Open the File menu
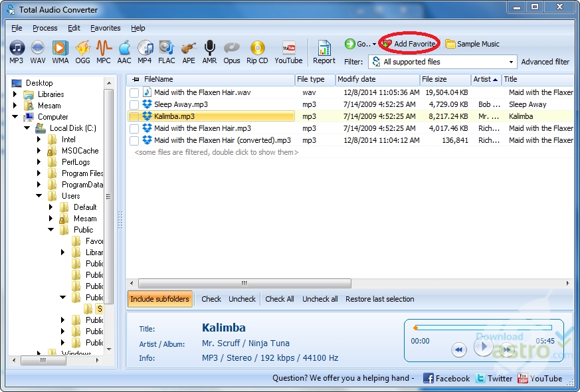Viewport: 580px width, 392px height. (17, 28)
